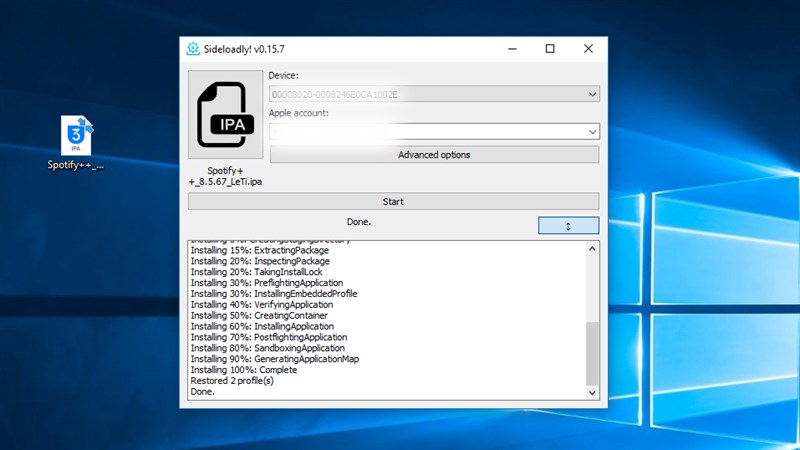Click the 'Done.' status text above log
This screenshot has width=800, height=450.
(359, 222)
